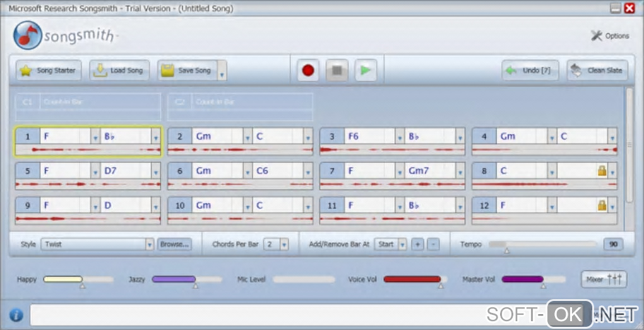
Task: Click the Voice Vol slider
Action: pos(415,280)
